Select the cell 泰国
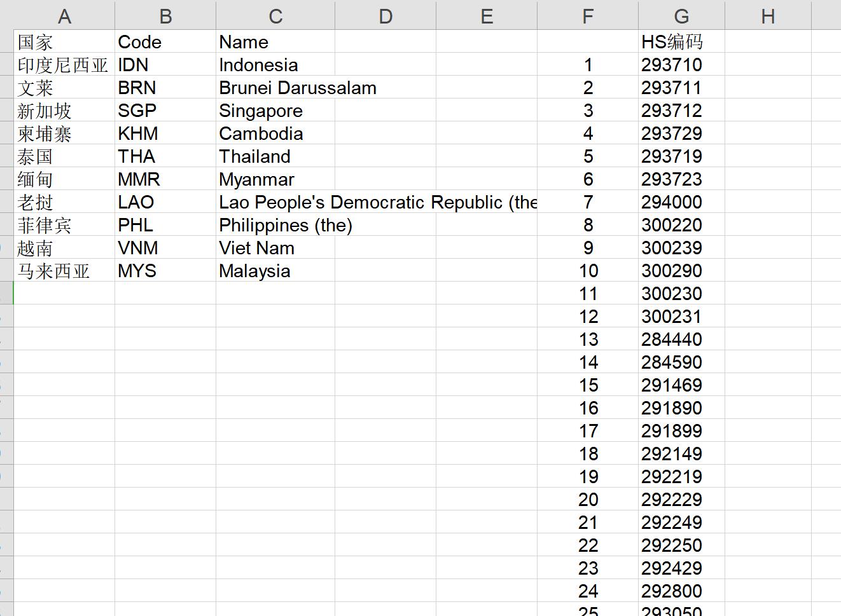Image resolution: width=841 pixels, height=616 pixels. coord(64,156)
